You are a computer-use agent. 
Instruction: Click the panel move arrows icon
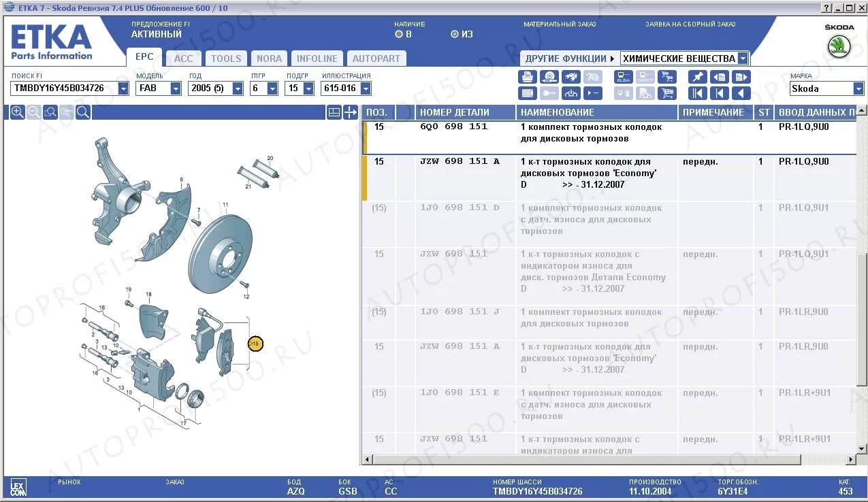[350, 112]
